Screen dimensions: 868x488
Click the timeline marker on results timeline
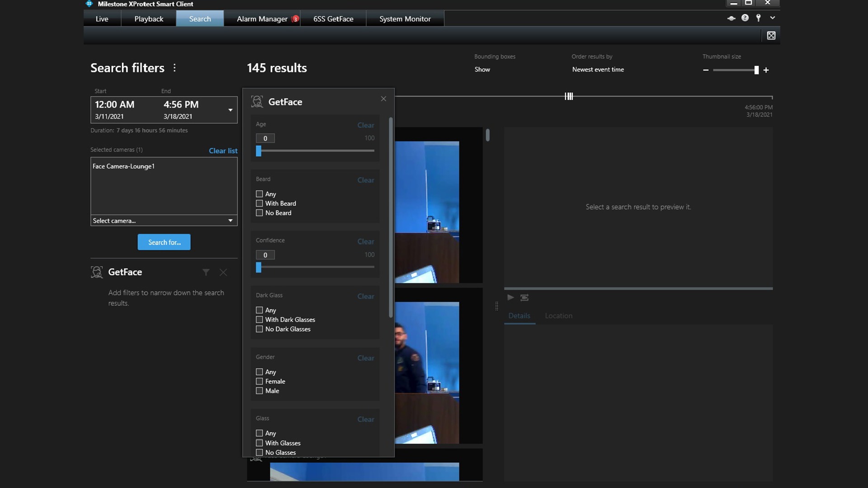(569, 96)
